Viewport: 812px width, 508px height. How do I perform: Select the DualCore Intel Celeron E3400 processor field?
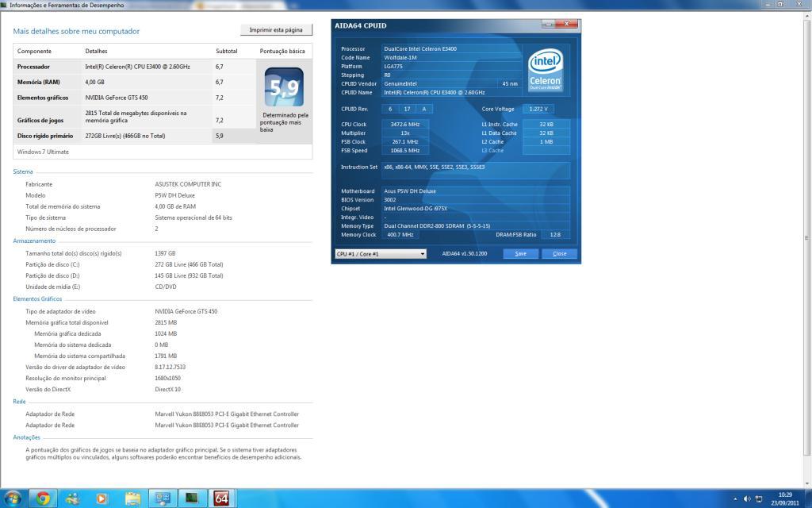451,48
